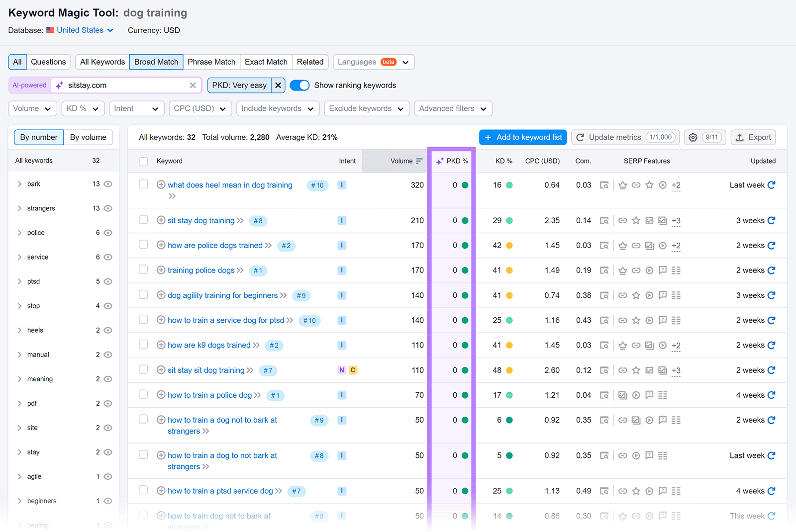Open the table settings gear icon

tap(693, 137)
